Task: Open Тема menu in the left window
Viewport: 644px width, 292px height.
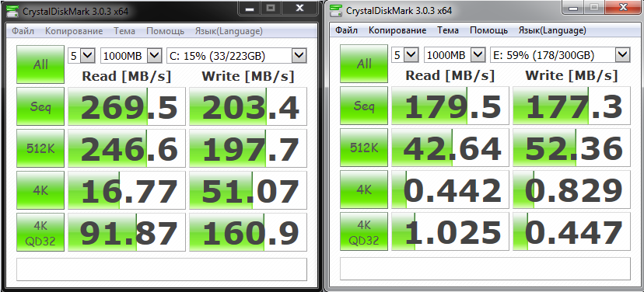Action: [x=124, y=31]
